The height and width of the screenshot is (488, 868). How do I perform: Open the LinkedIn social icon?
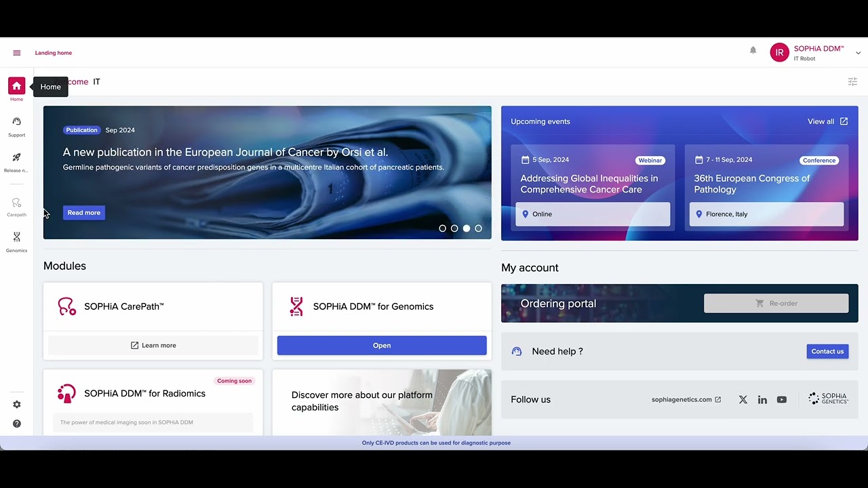coord(762,400)
